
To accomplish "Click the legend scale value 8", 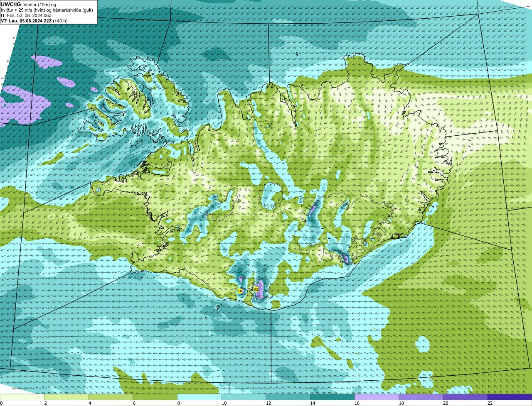I will tap(178, 403).
